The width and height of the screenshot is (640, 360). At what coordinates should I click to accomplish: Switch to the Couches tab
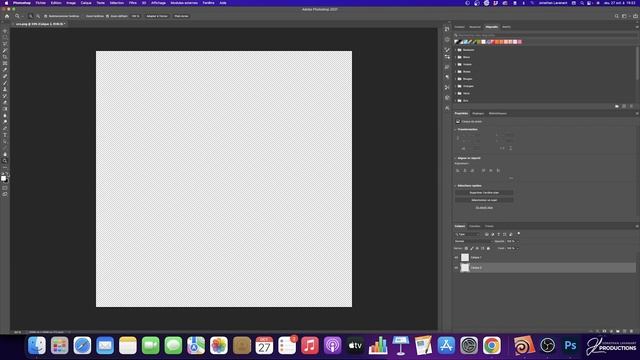[474, 226]
